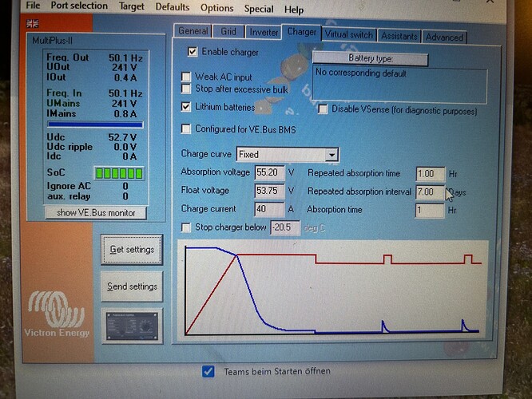The image size is (532, 399).
Task: Click the Float voltage field
Action: pyautogui.click(x=269, y=191)
